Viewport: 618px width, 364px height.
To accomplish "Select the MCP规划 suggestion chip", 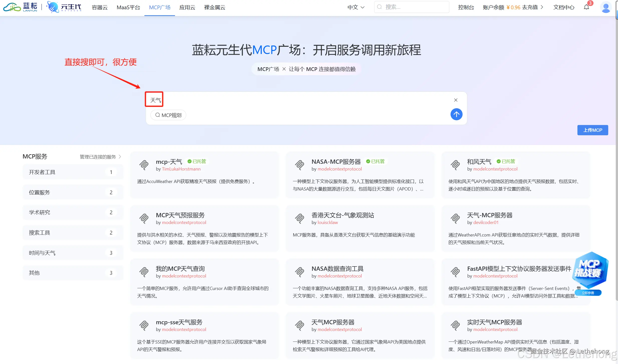I will point(168,115).
